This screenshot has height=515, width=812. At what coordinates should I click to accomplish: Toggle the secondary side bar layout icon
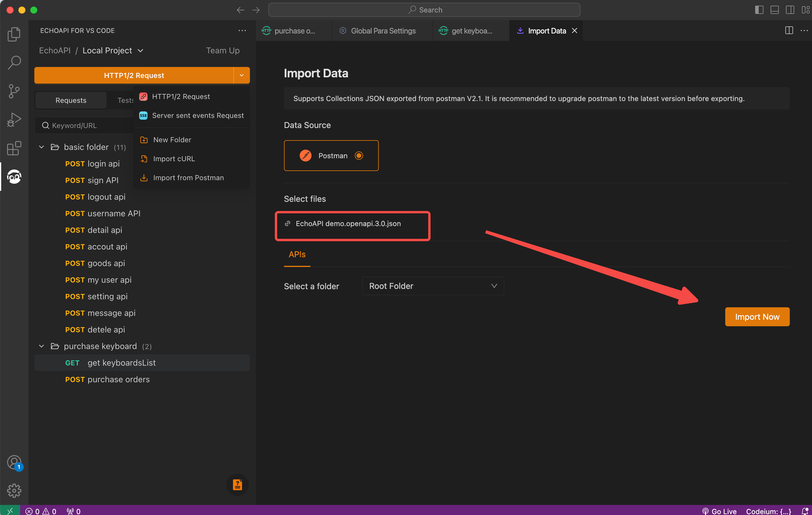coord(790,10)
